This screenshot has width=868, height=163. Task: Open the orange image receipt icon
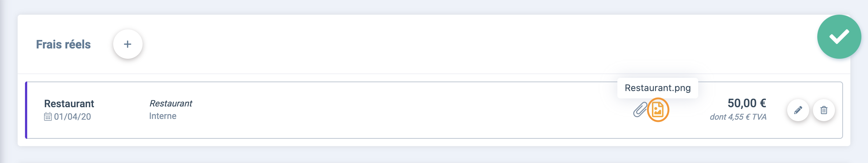pos(658,110)
